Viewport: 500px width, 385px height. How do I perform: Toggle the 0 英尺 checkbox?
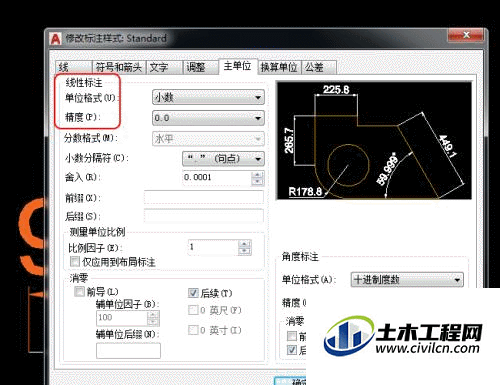click(193, 310)
